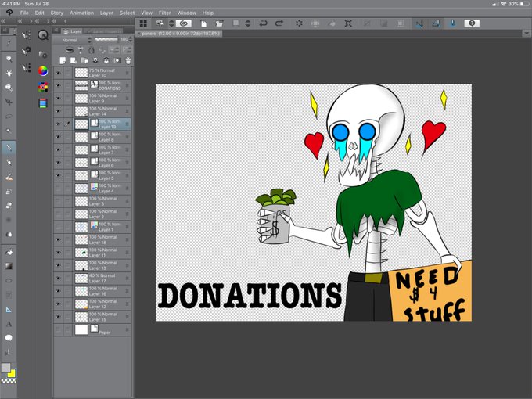Select the Layer 16 row
The image size is (532, 399).
pos(92,291)
